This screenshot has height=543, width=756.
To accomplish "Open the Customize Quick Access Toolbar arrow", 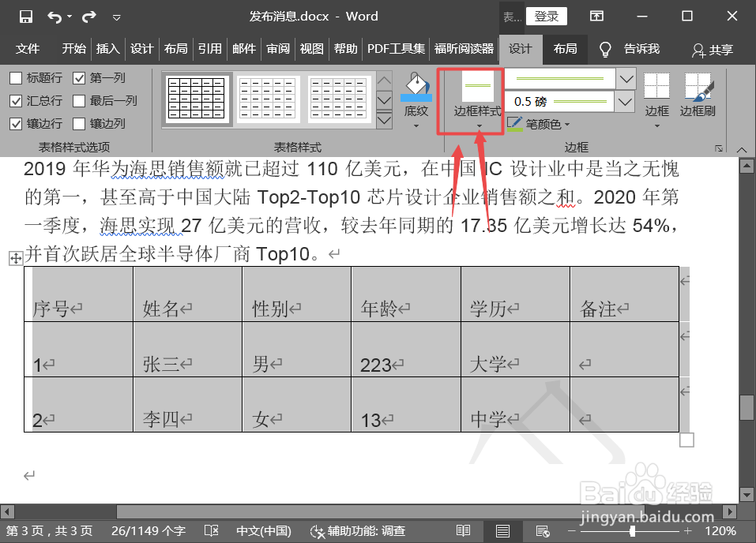I will click(116, 18).
